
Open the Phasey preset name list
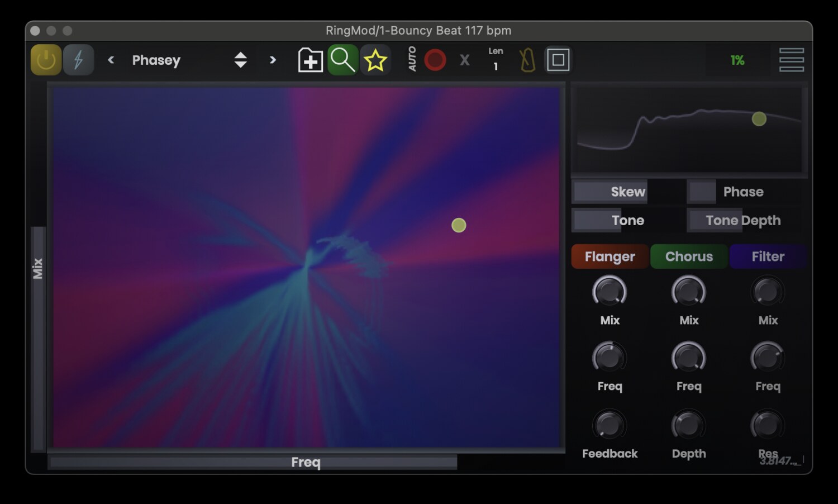click(x=156, y=60)
